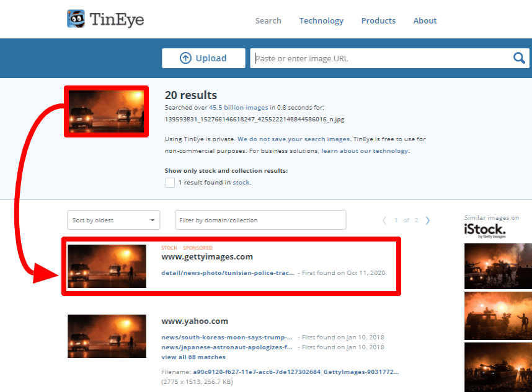The height and width of the screenshot is (392, 532).
Task: Click the Upload button
Action: (x=203, y=58)
